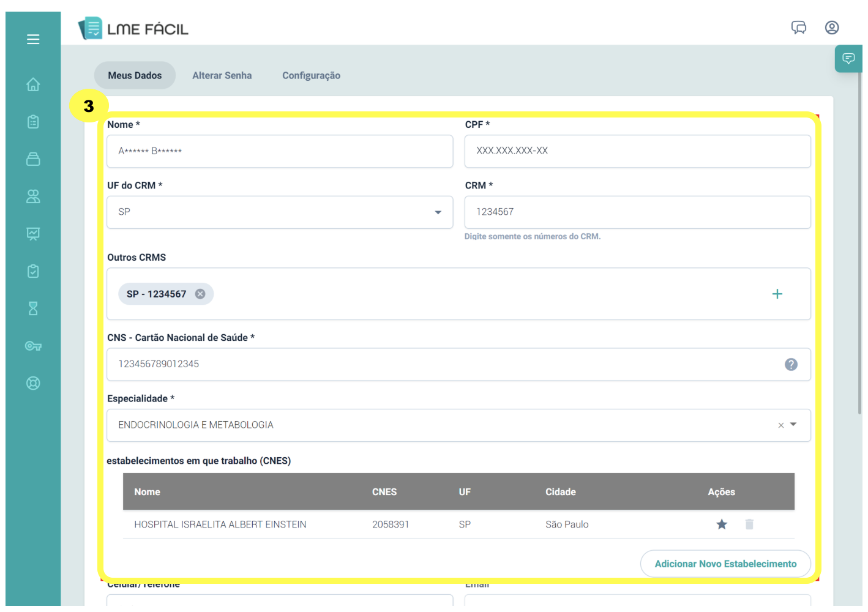The image size is (868, 612).
Task: Clear the selected Especialidade value
Action: pyautogui.click(x=780, y=425)
